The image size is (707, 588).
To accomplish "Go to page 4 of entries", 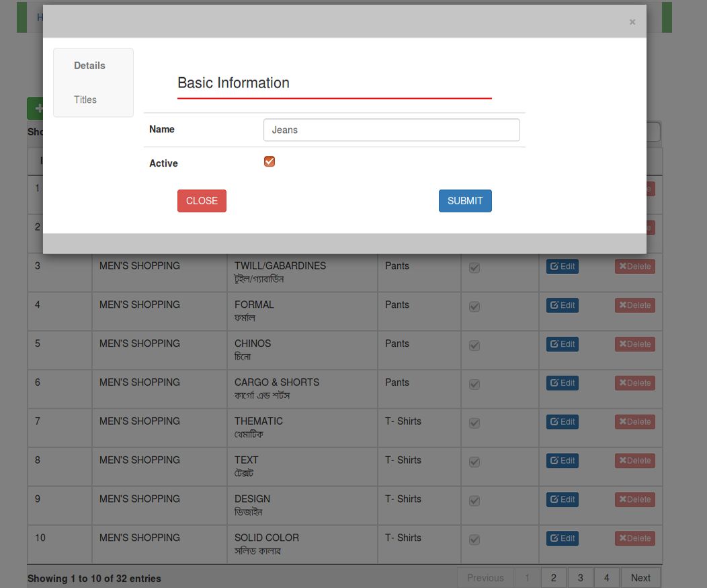I will [x=606, y=578].
